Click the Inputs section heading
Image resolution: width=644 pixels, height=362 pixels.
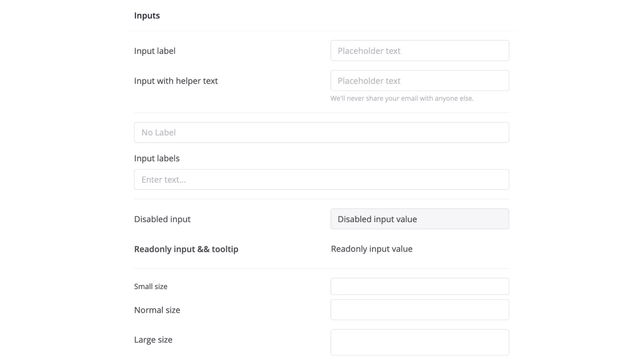tap(147, 15)
